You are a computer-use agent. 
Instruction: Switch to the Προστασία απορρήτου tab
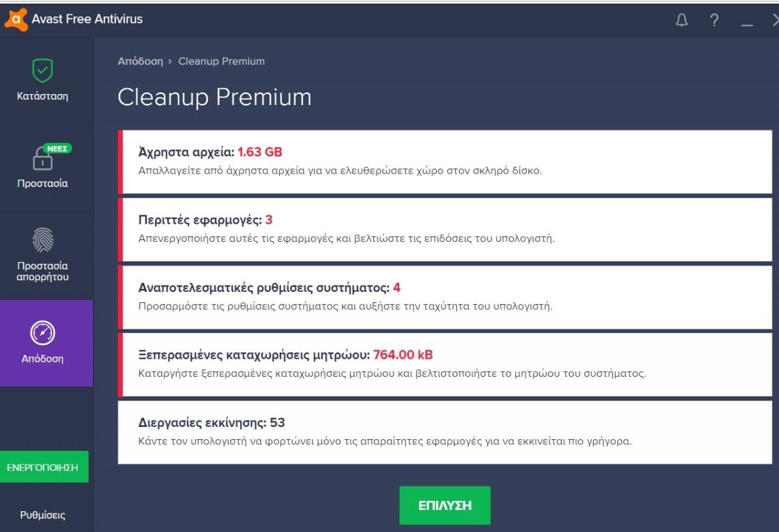pyautogui.click(x=43, y=256)
